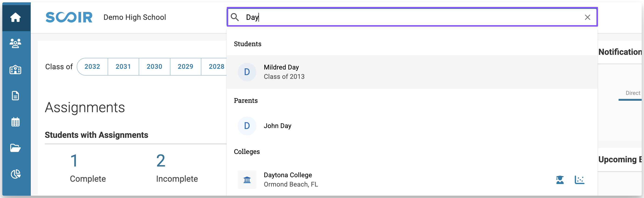The width and height of the screenshot is (644, 198).
Task: Select class of 2032 tab
Action: coord(92,67)
